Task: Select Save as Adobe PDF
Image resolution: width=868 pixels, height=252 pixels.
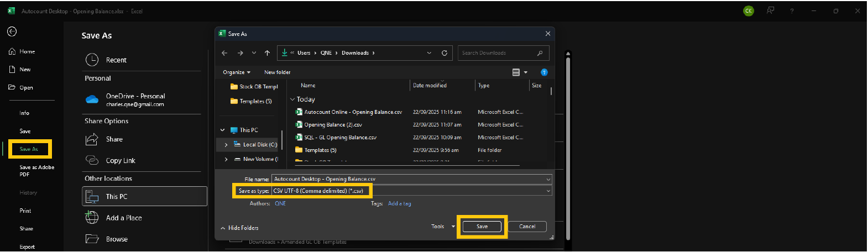Action: click(x=36, y=171)
